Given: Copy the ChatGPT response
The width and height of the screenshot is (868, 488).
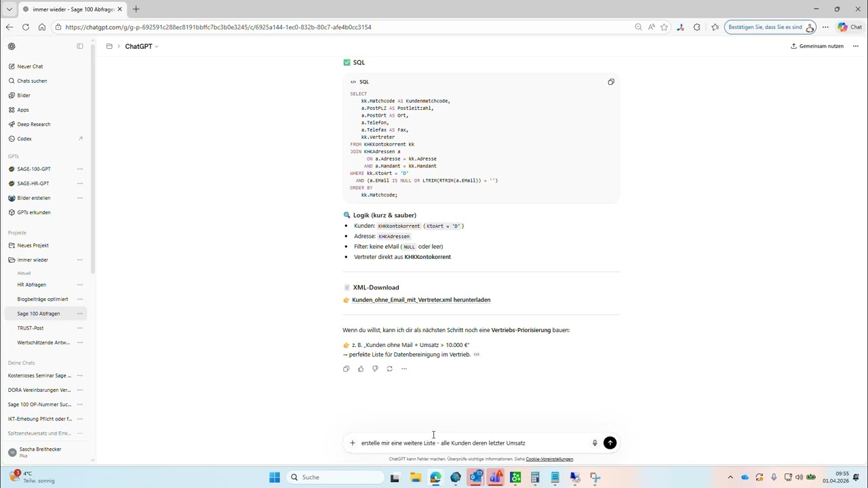Looking at the screenshot, I should click(346, 369).
